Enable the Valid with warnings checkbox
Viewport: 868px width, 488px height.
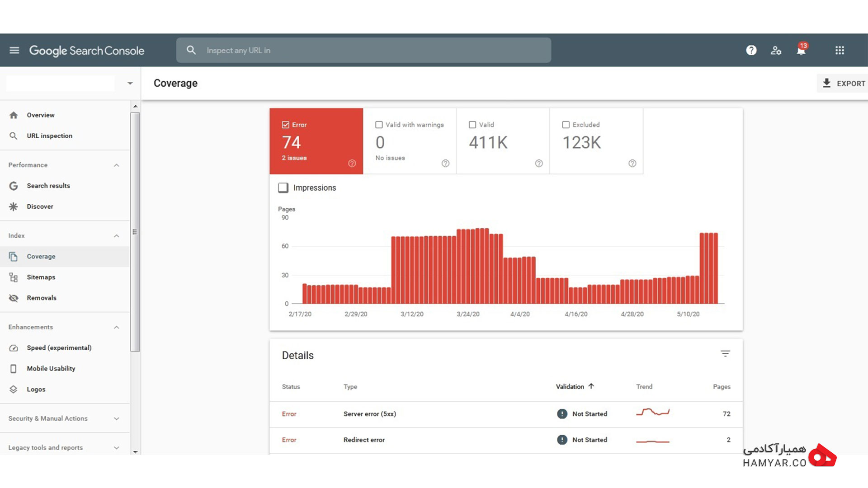(x=379, y=125)
